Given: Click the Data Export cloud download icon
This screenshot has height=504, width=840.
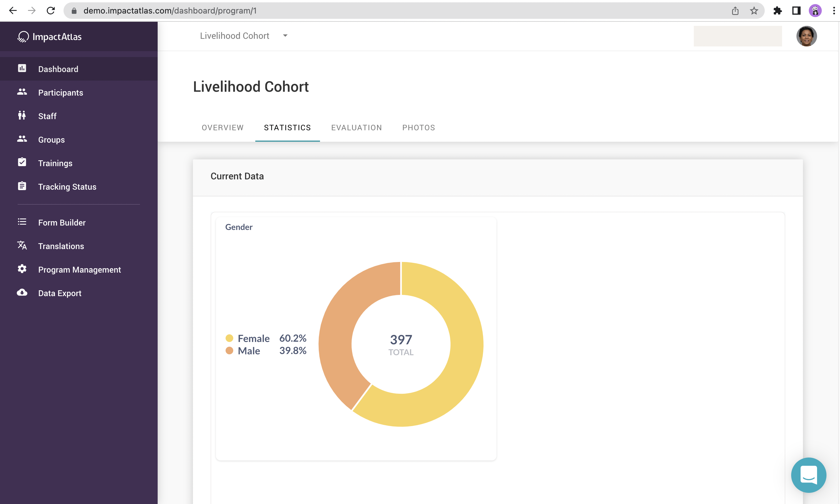Looking at the screenshot, I should tap(22, 292).
